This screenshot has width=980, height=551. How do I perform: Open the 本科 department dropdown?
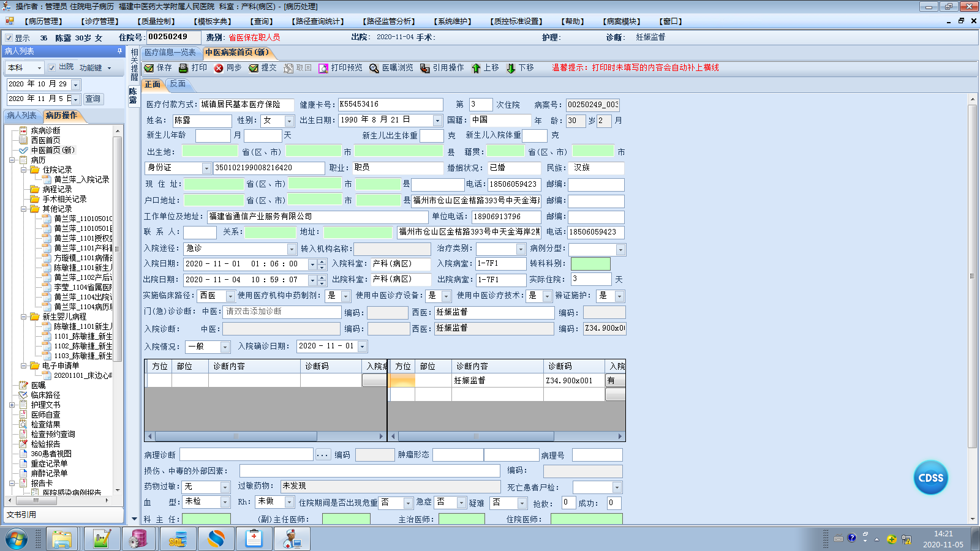tap(39, 68)
